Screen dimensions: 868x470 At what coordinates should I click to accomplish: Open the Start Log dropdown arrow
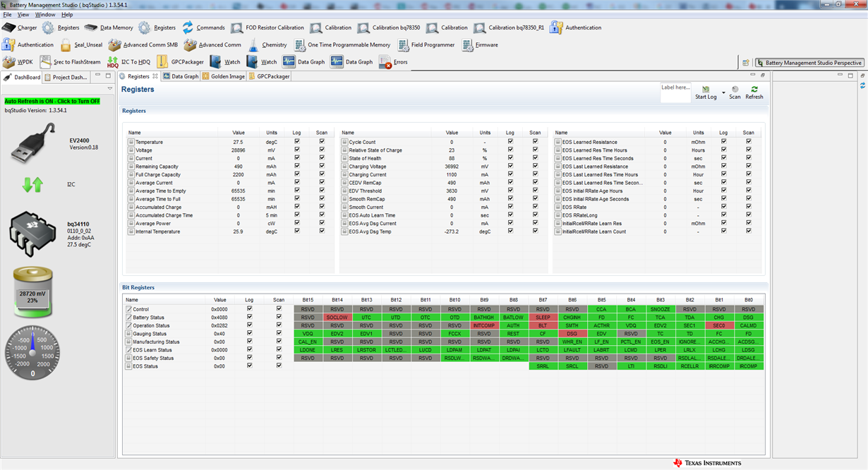click(723, 92)
